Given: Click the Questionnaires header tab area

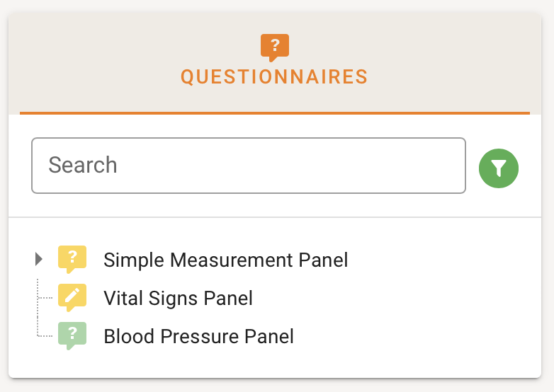Looking at the screenshot, I should coord(274,64).
